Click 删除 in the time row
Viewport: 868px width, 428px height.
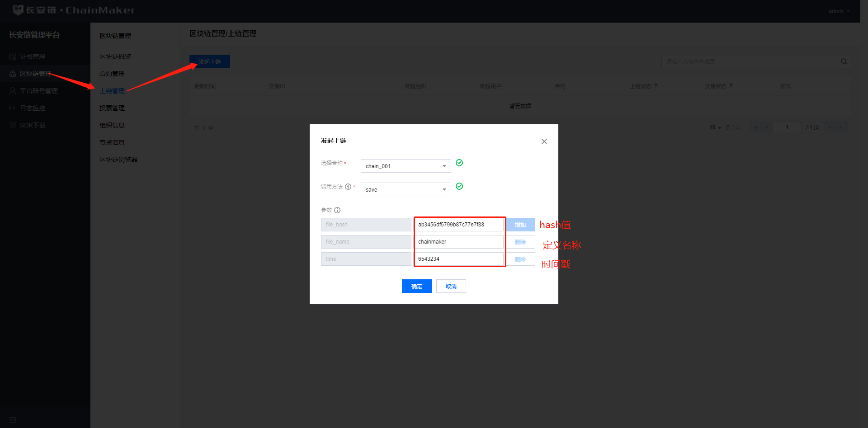point(520,259)
